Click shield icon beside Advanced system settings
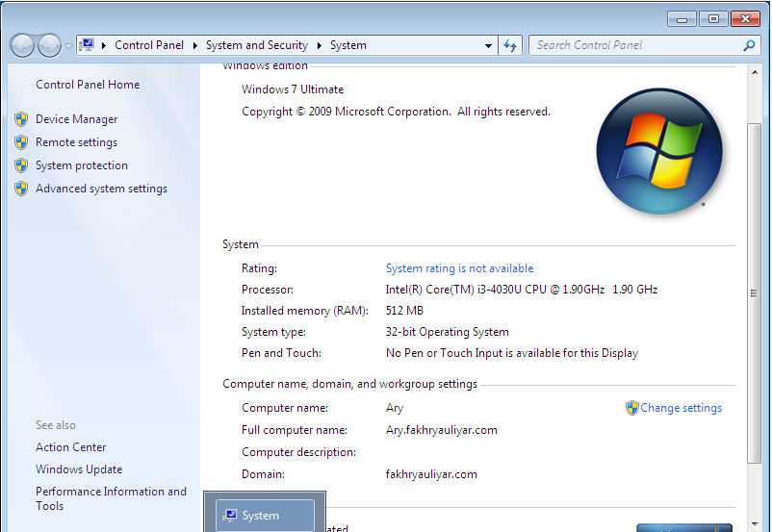The height and width of the screenshot is (532, 772). click(21, 189)
